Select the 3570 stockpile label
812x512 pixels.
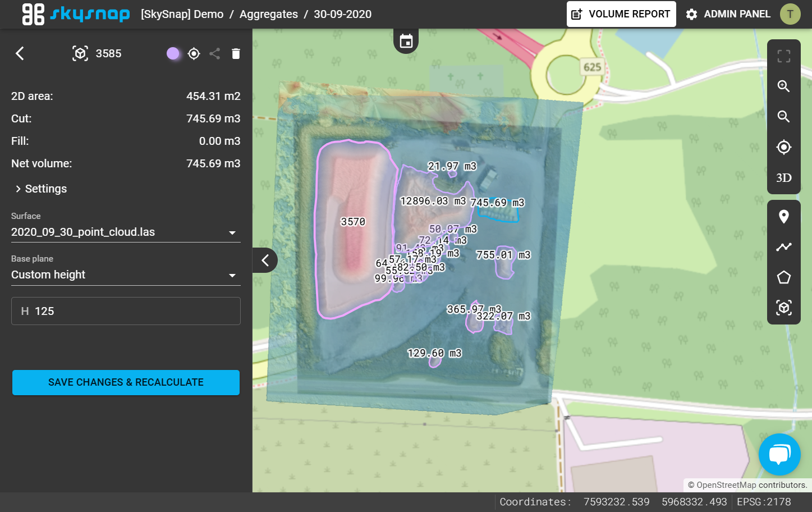[353, 222]
